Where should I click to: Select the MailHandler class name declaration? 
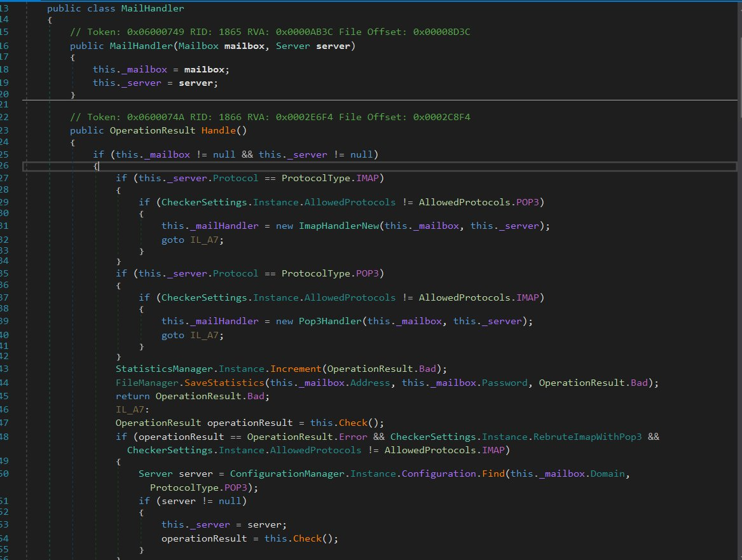coord(153,8)
